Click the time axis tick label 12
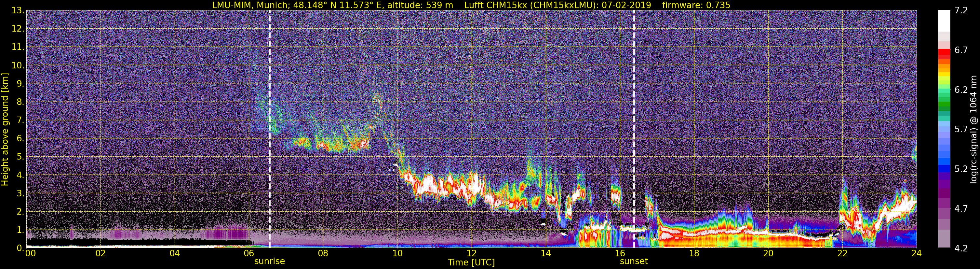 pos(471,253)
